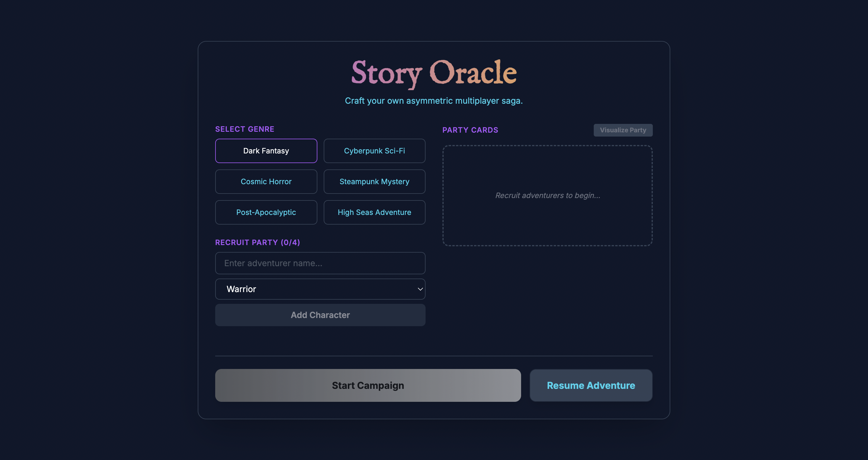The width and height of the screenshot is (868, 460).
Task: Choose Cyberpunk Sci-Fi genre option
Action: [x=374, y=151]
